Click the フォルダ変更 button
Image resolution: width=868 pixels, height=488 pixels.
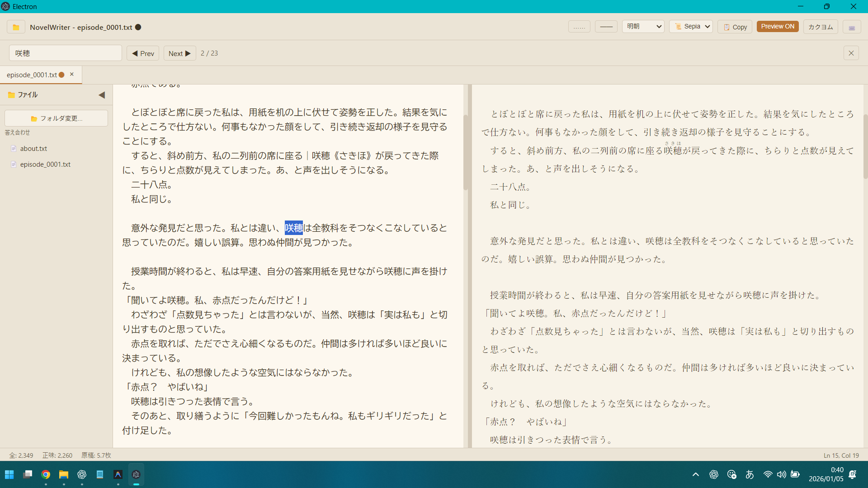point(57,118)
